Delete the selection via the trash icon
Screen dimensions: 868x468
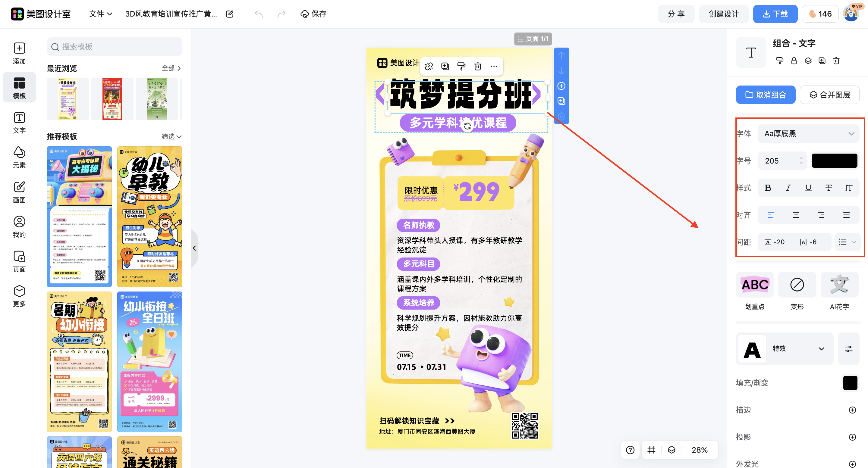point(477,66)
